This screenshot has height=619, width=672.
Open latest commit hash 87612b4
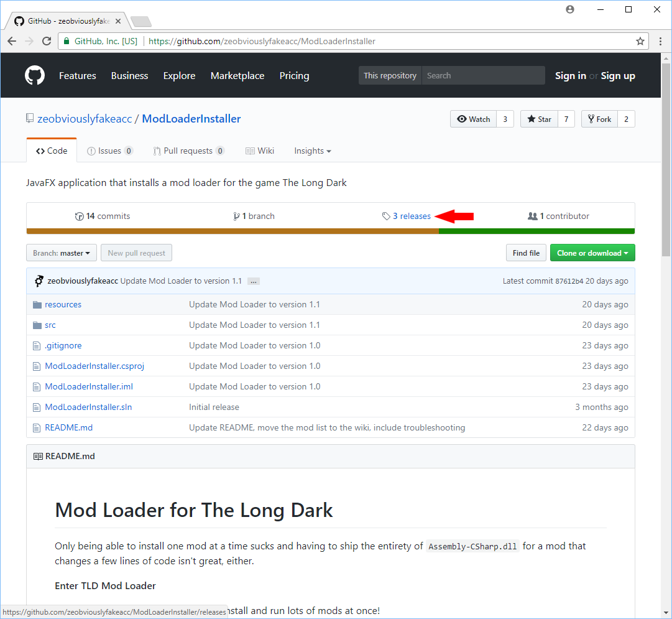569,281
